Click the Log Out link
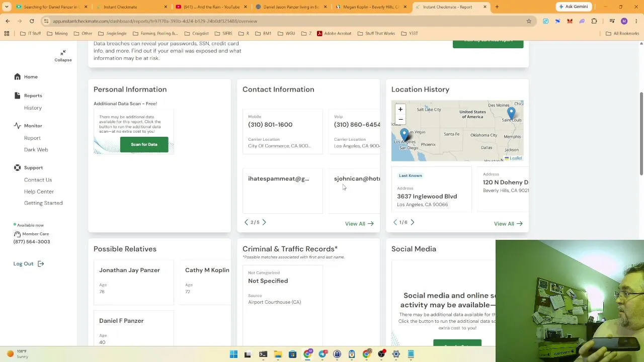This screenshot has width=644, height=362. (23, 264)
